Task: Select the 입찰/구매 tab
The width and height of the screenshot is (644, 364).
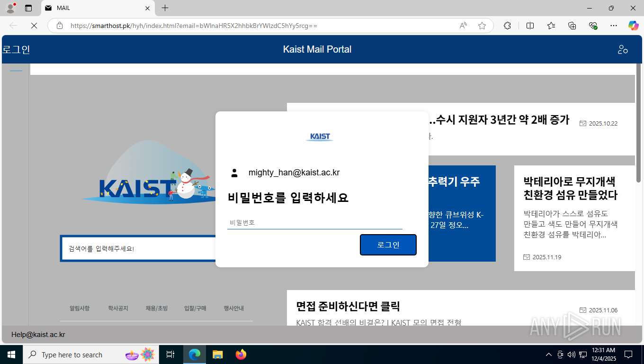Action: (x=195, y=308)
